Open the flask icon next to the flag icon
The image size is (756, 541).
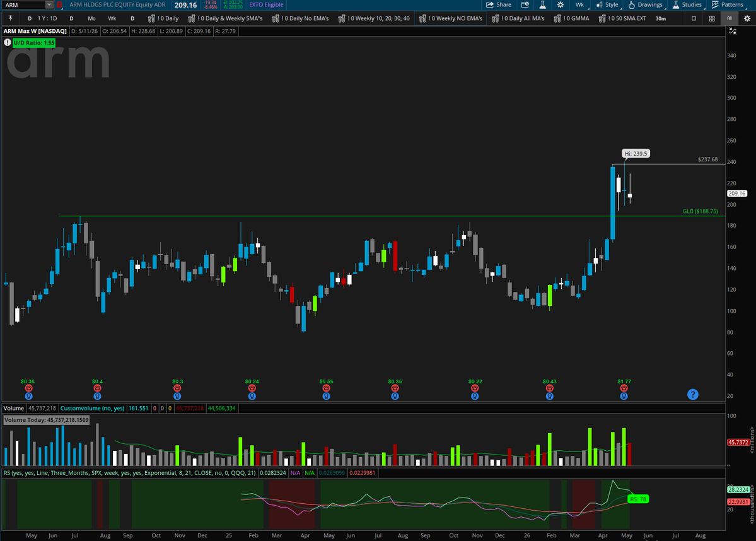point(542,5)
